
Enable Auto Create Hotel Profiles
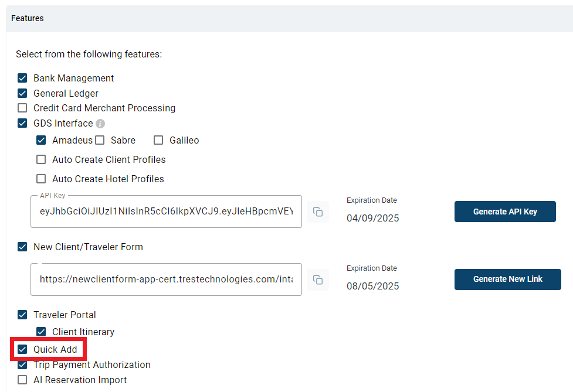[41, 179]
